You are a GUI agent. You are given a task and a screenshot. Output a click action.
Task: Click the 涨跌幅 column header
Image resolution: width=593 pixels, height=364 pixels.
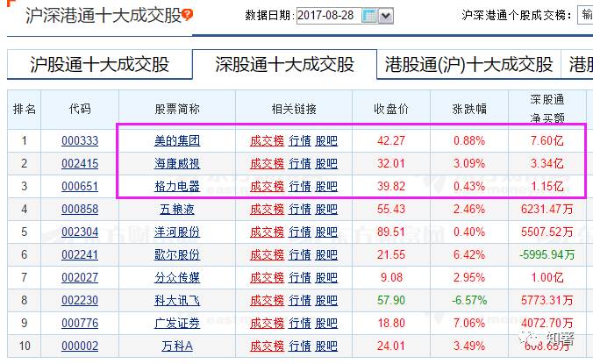tap(469, 110)
